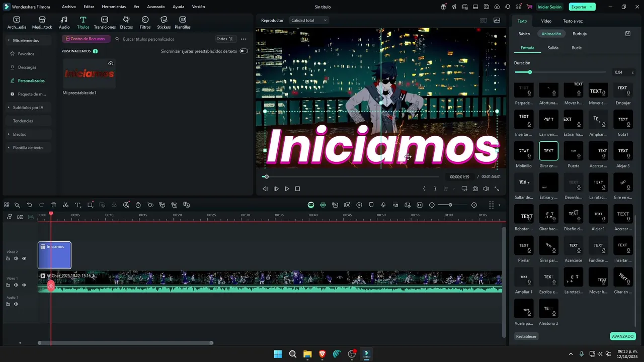Screen dimensions: 644x362
Task: Toggle the timeline link chain icon
Action: (9, 217)
